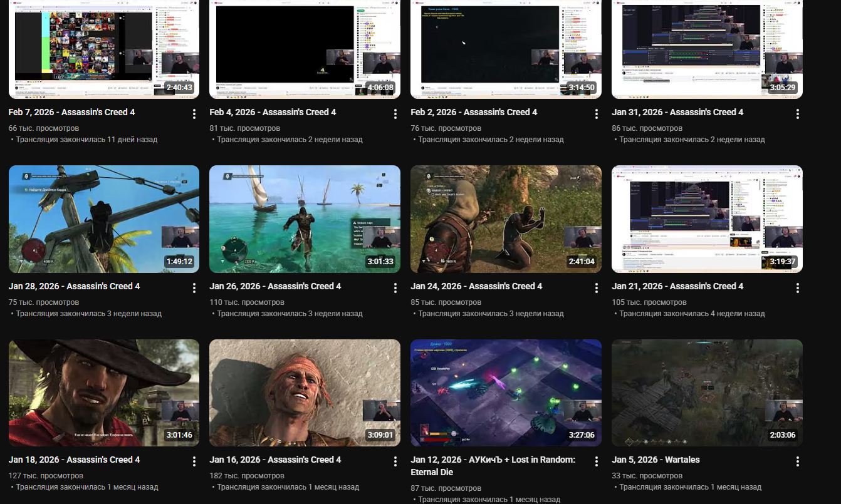Open title "Jan 12, 2026 - АУКичЪ + Lost in Random"
841x504 pixels.
(x=493, y=466)
